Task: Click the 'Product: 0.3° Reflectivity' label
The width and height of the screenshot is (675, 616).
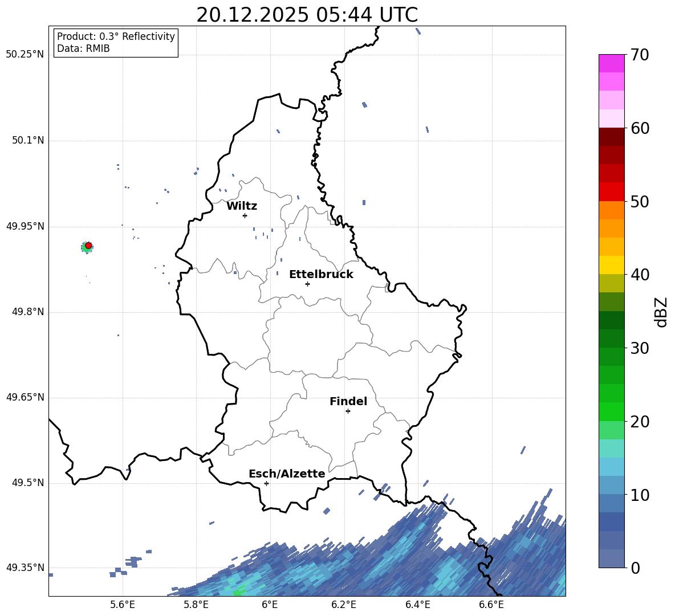Action: [116, 36]
